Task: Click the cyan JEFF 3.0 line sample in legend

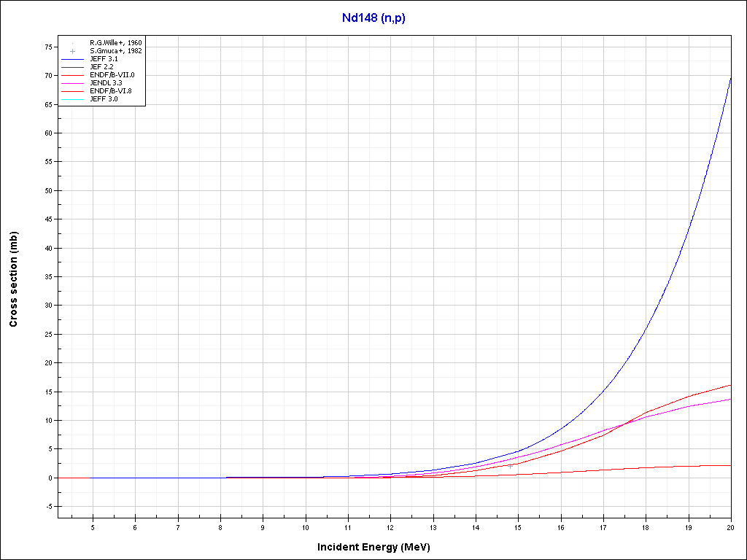Action: point(73,98)
